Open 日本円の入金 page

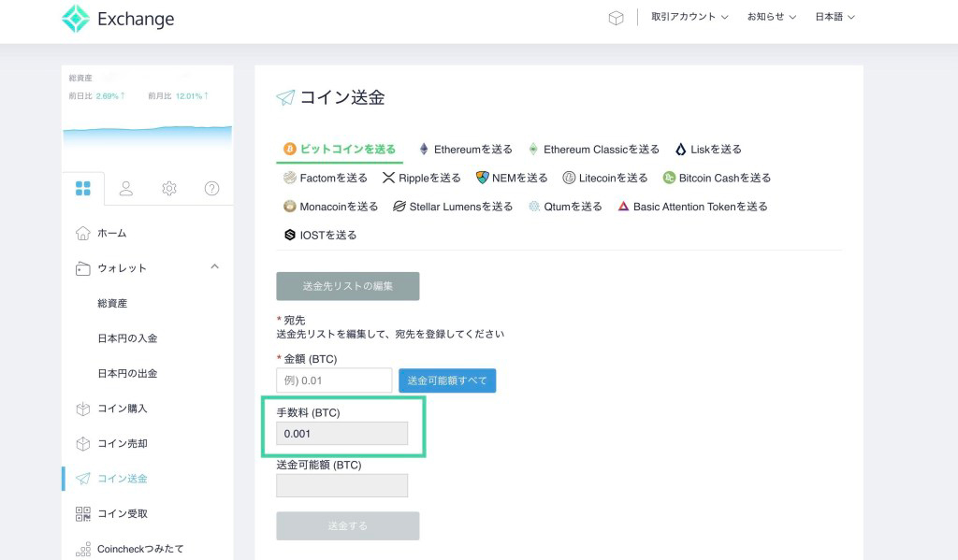click(x=127, y=338)
